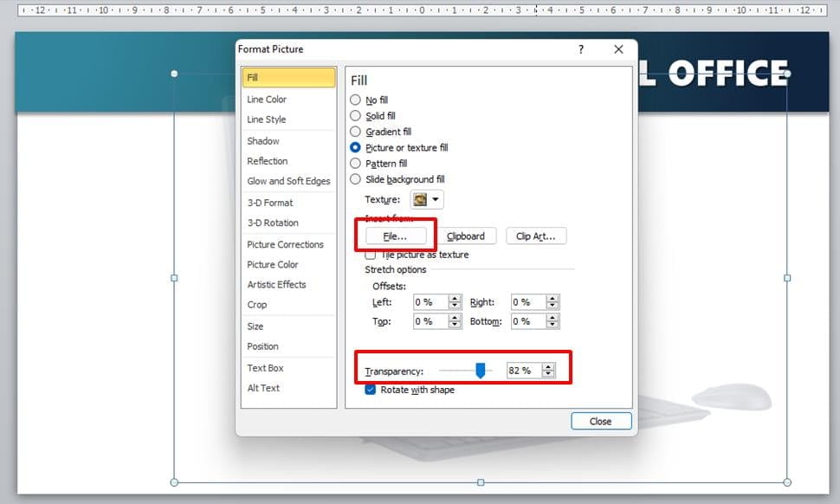
Task: Enable Tile picture as texture checkbox
Action: tap(371, 255)
